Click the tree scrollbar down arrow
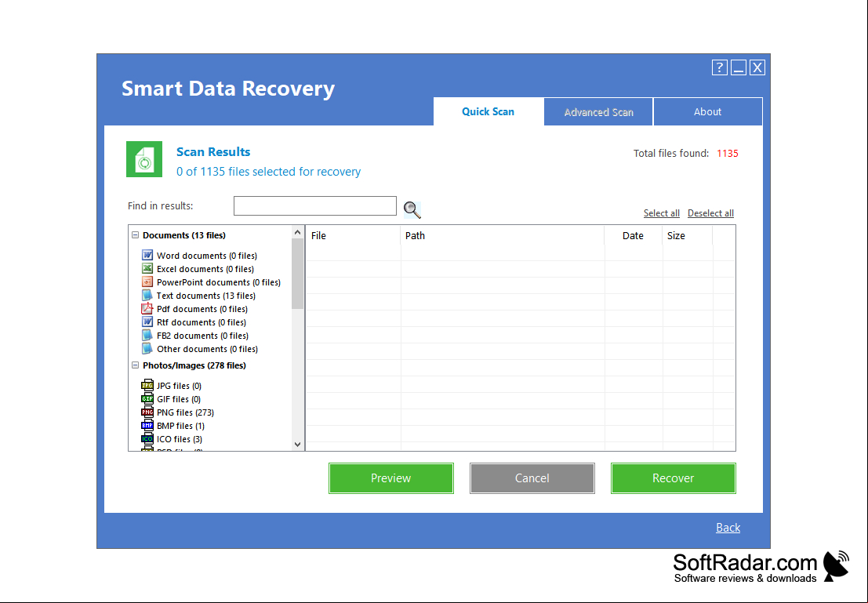868x603 pixels. click(x=297, y=444)
